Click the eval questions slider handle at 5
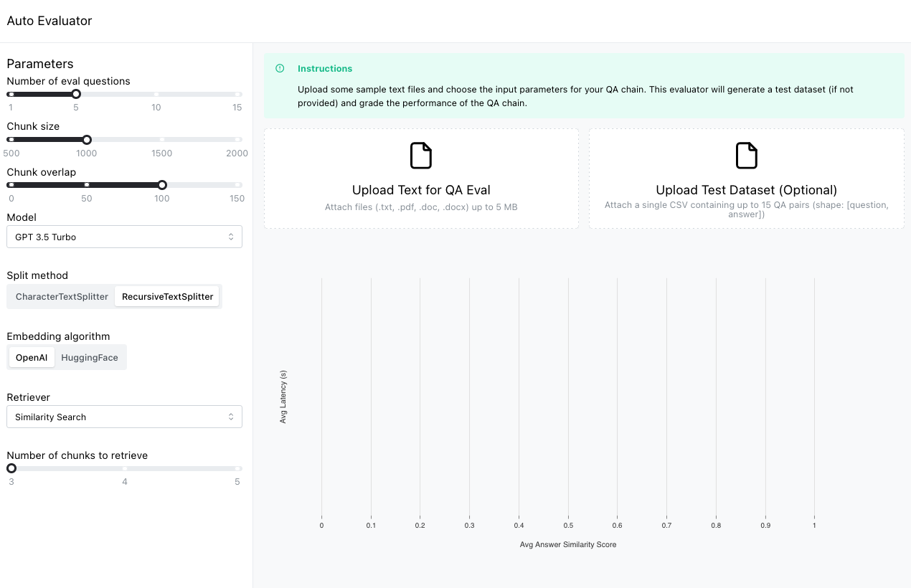This screenshot has width=911, height=588. pos(76,94)
